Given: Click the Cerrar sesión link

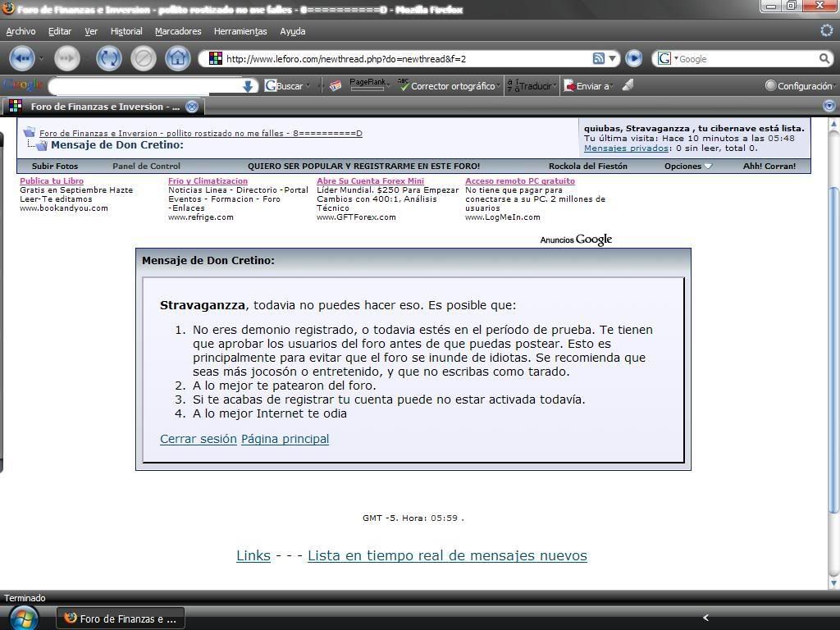Looking at the screenshot, I should coord(199,439).
